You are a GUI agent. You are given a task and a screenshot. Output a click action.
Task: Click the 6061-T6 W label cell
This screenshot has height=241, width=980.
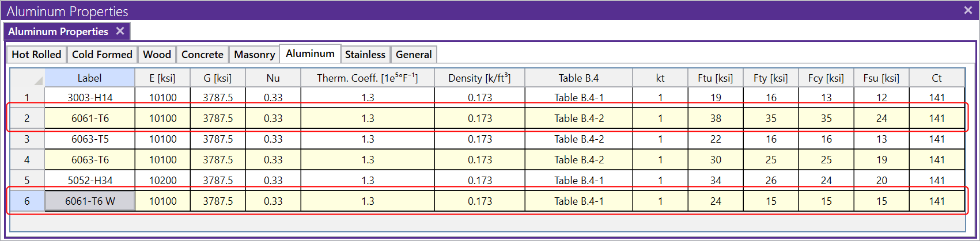[90, 201]
